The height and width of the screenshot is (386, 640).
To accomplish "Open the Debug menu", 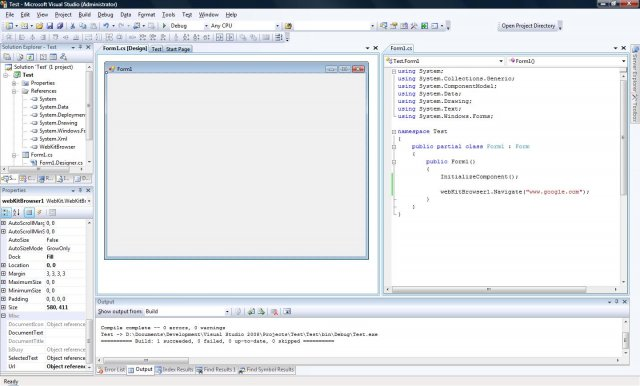I will (x=105, y=15).
